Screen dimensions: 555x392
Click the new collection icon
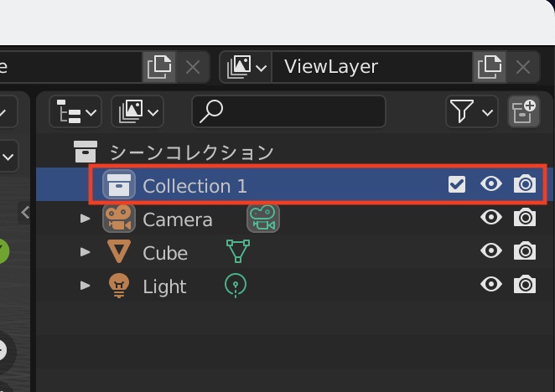[524, 111]
